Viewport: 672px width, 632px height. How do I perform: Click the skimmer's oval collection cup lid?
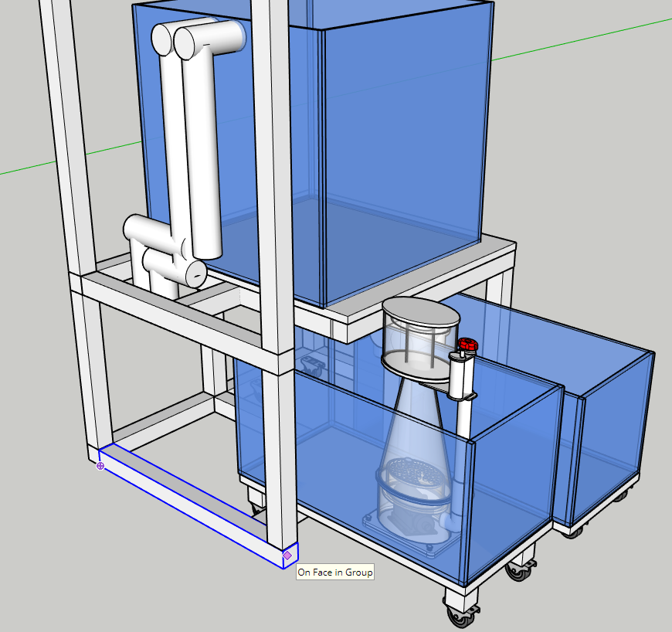pos(422,313)
